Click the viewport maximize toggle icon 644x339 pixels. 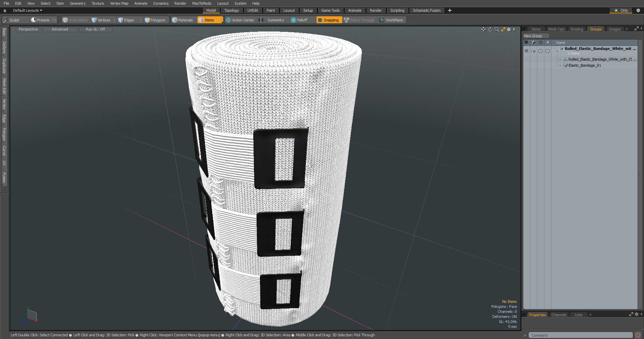(503, 29)
